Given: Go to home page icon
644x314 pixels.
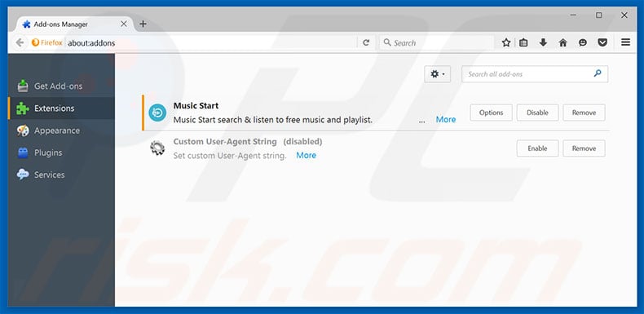Looking at the screenshot, I should coord(563,42).
